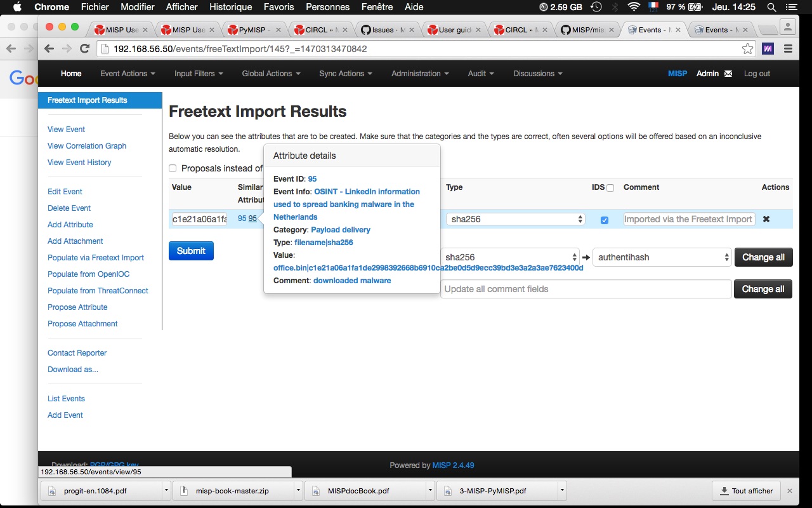Toggle the IDS checkbox in attribute row

605,220
